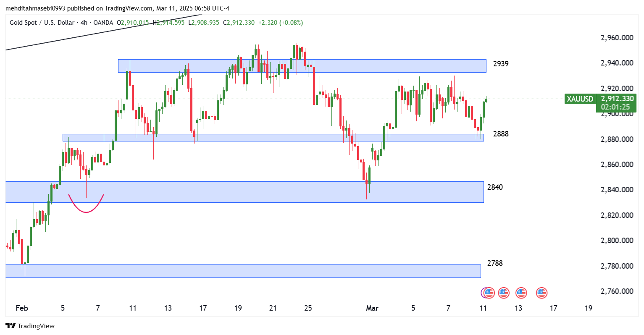This screenshot has height=335, width=644.
Task: Select the blue rectangle zone labeled 2840
Action: [244, 192]
